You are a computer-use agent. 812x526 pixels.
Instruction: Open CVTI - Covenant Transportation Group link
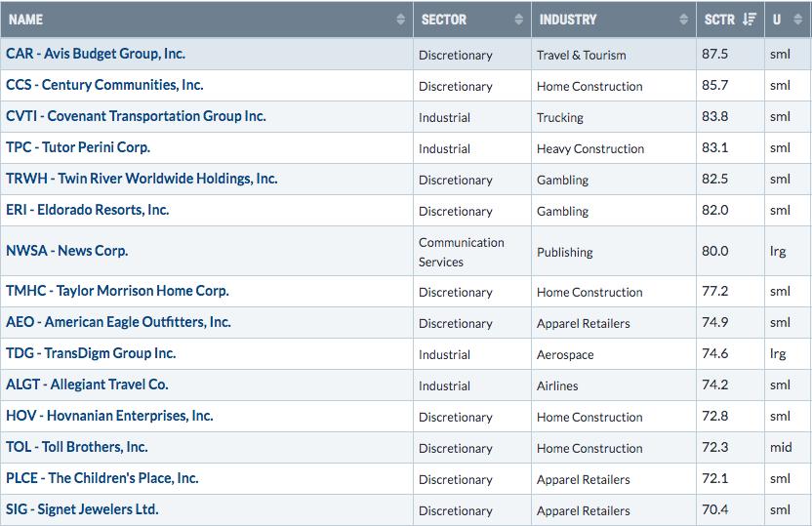coord(136,116)
